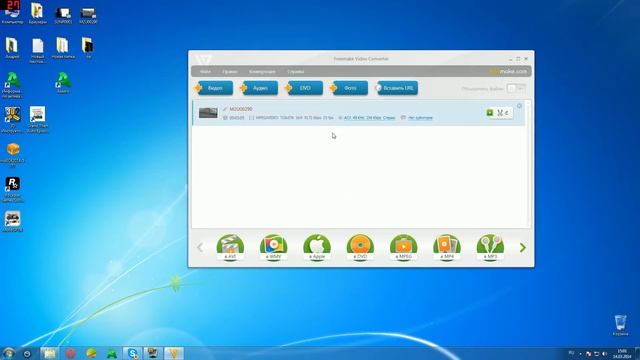Viewport: 640px width, 360px height.
Task: Switch to Freemake yellow taskbar button
Action: click(174, 353)
